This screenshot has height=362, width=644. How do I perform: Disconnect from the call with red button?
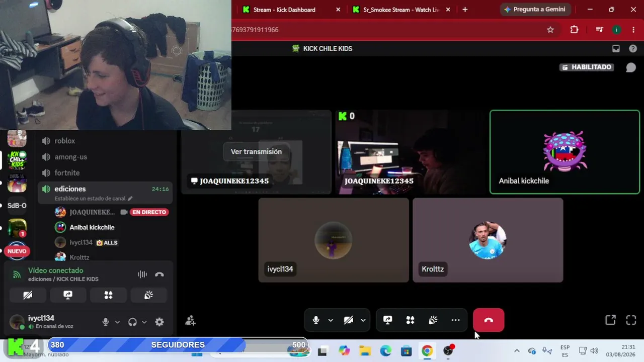pos(489,320)
